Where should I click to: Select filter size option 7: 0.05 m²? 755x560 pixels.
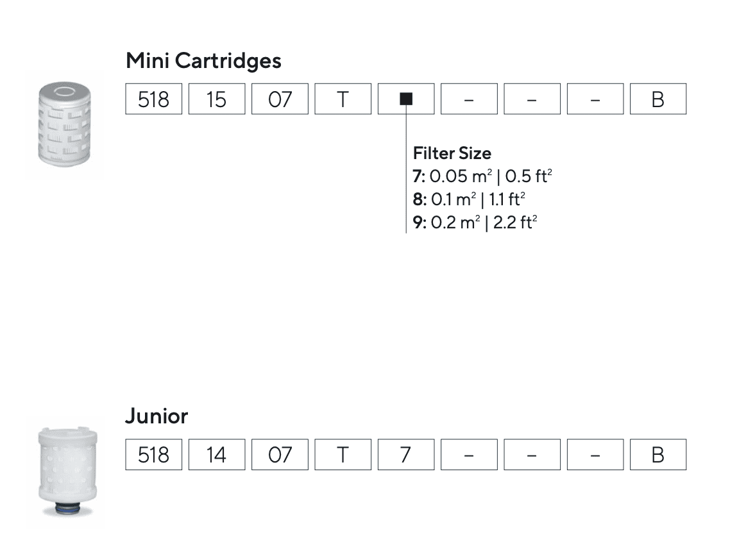click(x=482, y=176)
